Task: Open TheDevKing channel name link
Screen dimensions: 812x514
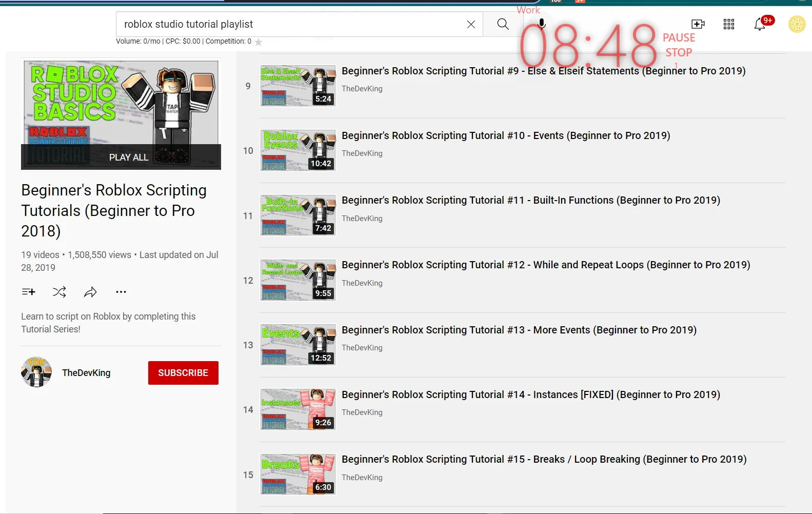Action: (86, 373)
